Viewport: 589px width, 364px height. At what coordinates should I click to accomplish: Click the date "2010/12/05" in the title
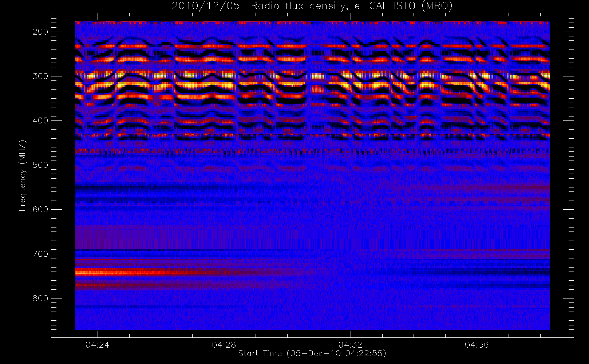tap(206, 6)
